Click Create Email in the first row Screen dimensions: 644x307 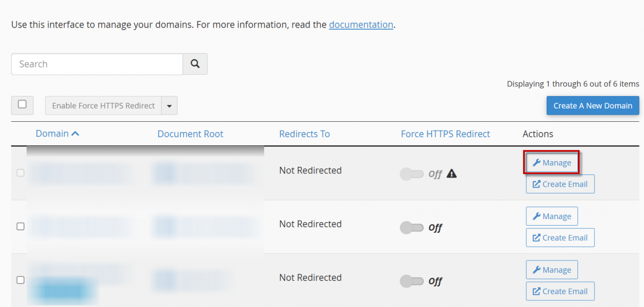tap(560, 184)
